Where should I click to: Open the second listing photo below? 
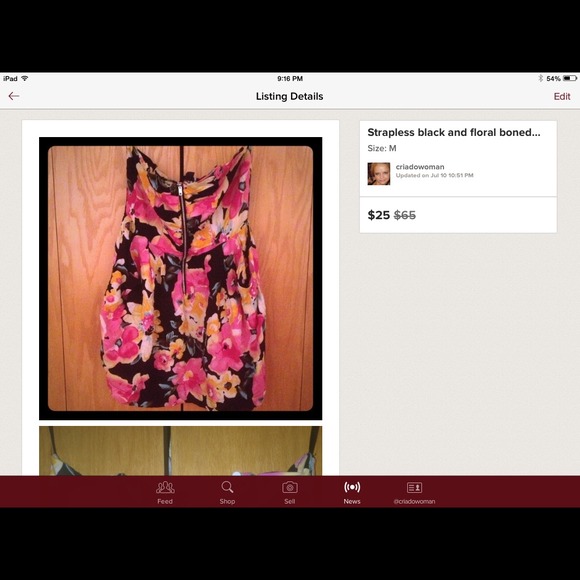(181, 451)
